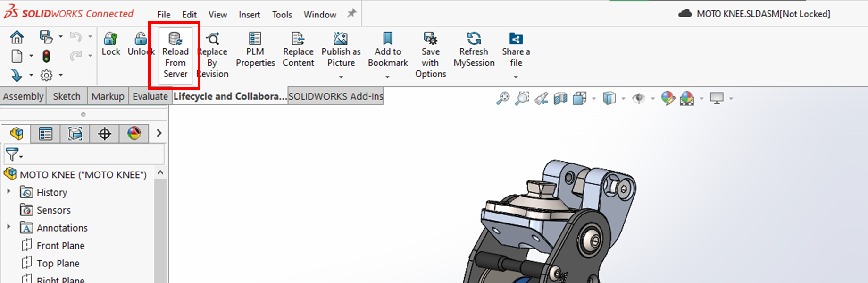Open the Publish as Picture dropdown arrow

tap(341, 77)
